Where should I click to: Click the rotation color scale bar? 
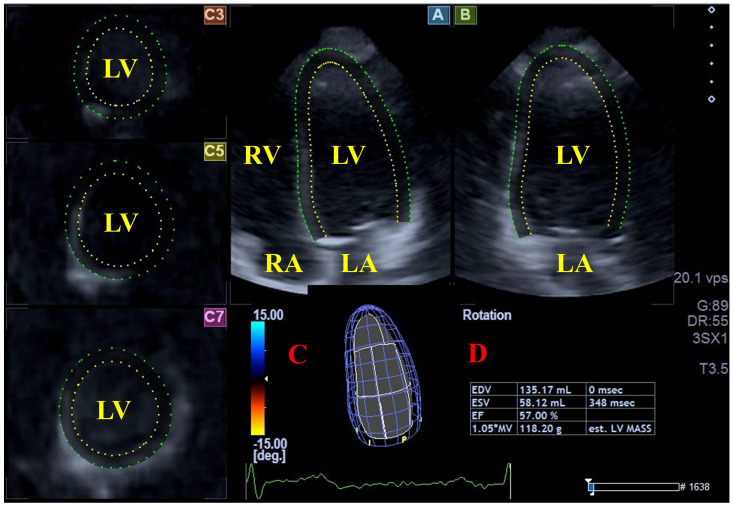(x=258, y=379)
